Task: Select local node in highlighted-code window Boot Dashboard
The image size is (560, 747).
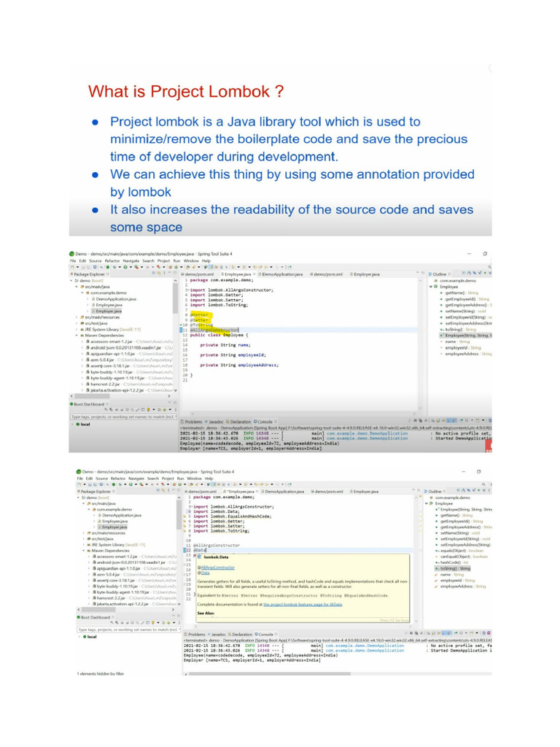Action: pos(83,424)
